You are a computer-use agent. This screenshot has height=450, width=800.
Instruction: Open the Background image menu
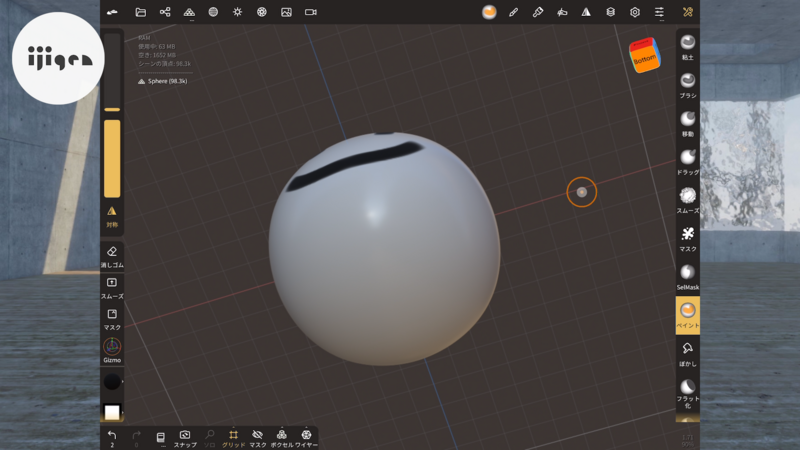tap(286, 12)
